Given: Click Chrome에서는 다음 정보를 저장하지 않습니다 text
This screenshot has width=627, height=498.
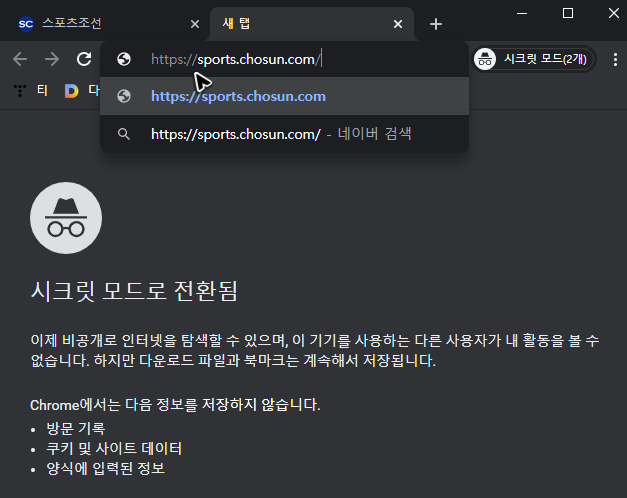Looking at the screenshot, I should 175,405.
